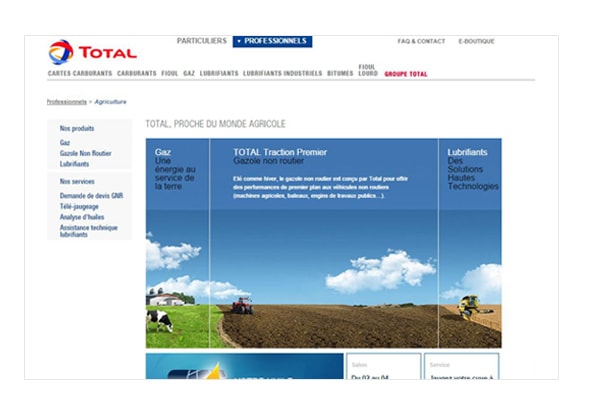
Task: Click the red tractor in the banner
Action: point(242,305)
